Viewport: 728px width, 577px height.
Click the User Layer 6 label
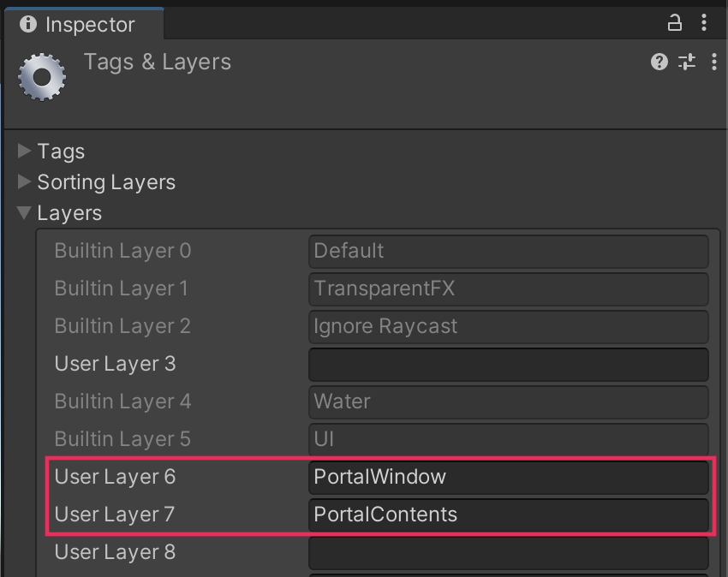(115, 477)
